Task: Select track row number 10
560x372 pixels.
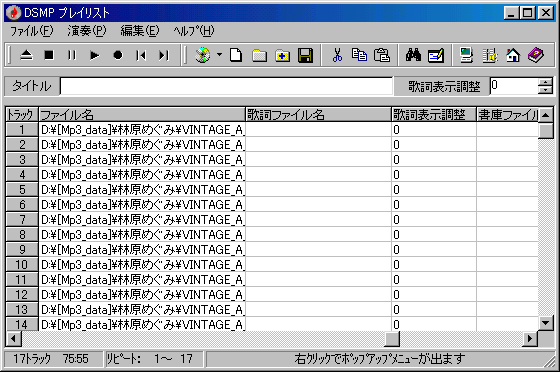Action: (22, 265)
